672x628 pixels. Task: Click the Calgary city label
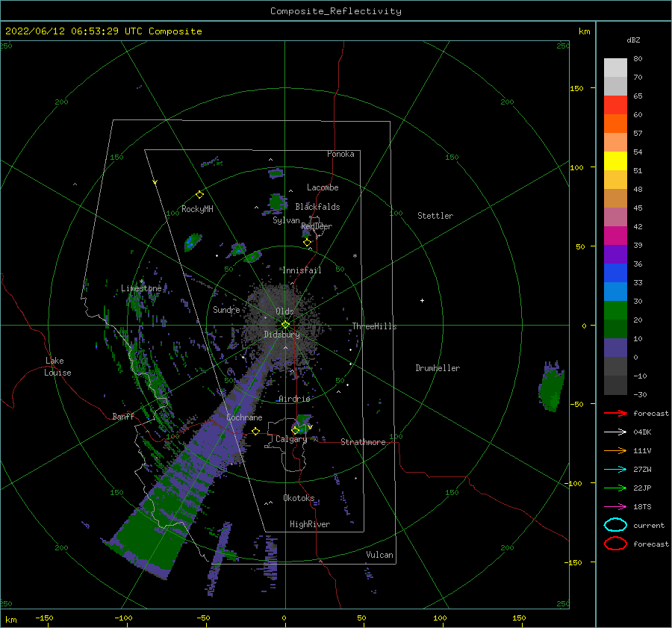click(291, 439)
